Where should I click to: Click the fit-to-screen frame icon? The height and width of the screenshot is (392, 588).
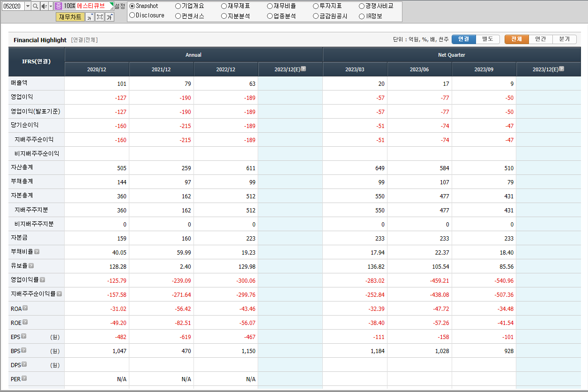pyautogui.click(x=100, y=17)
